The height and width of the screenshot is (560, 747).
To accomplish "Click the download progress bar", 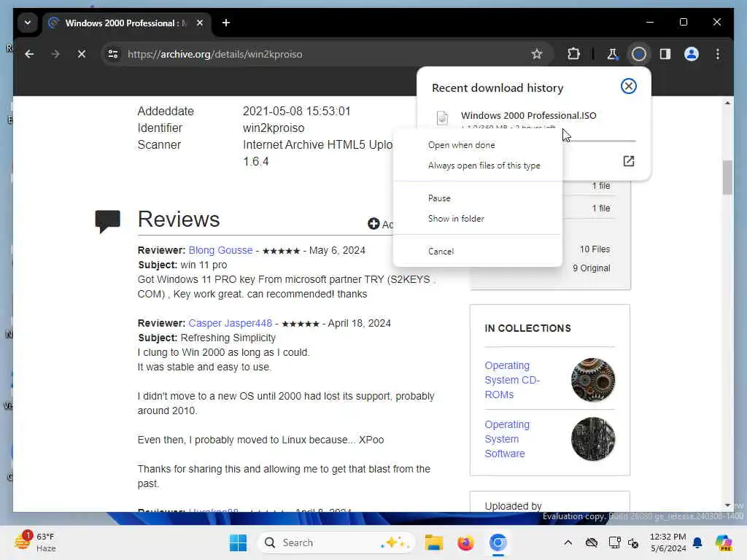I will 600,141.
